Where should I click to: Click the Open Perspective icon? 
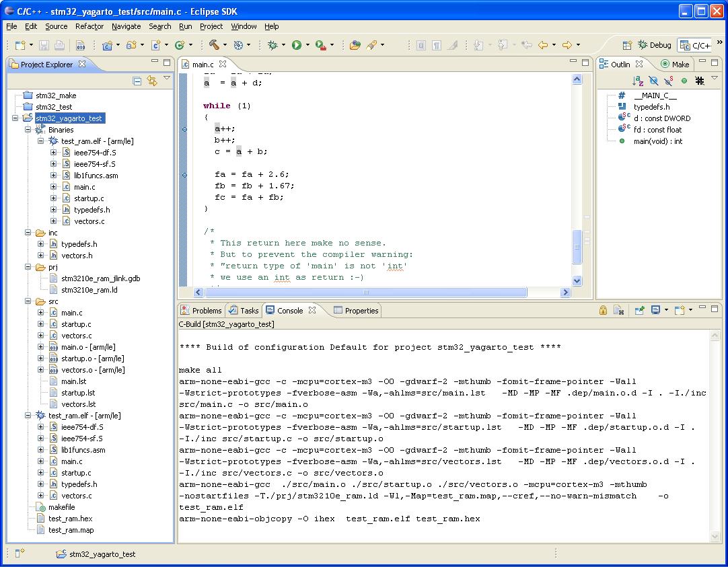(627, 45)
